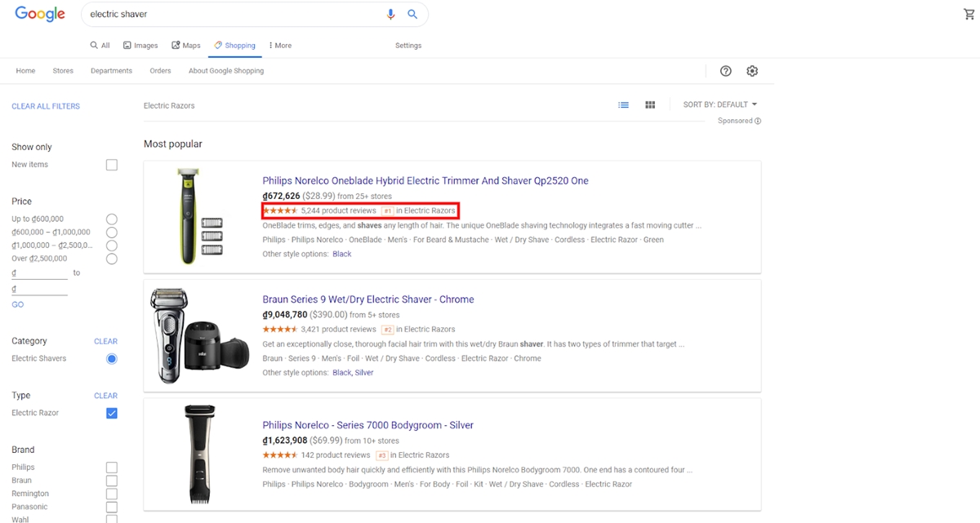980x523 pixels.
Task: Expand the More search options menu
Action: tap(280, 46)
